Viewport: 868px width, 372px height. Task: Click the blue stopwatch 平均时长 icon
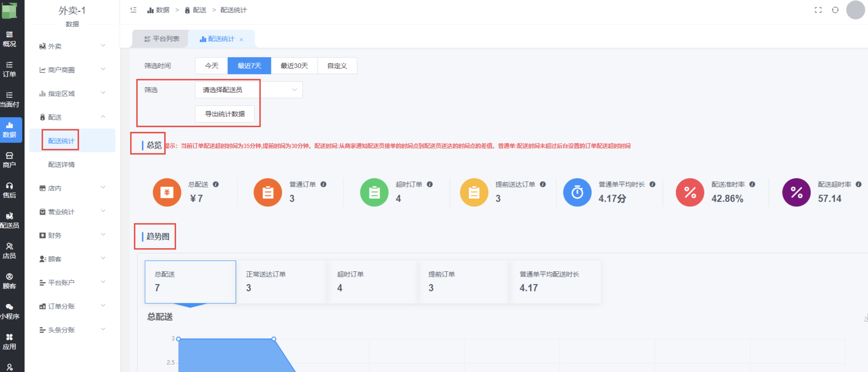577,192
